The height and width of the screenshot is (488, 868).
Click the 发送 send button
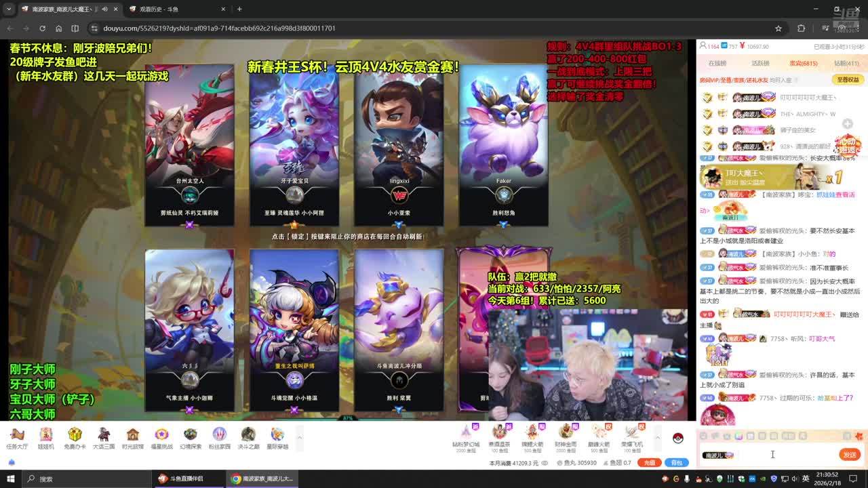tap(850, 455)
